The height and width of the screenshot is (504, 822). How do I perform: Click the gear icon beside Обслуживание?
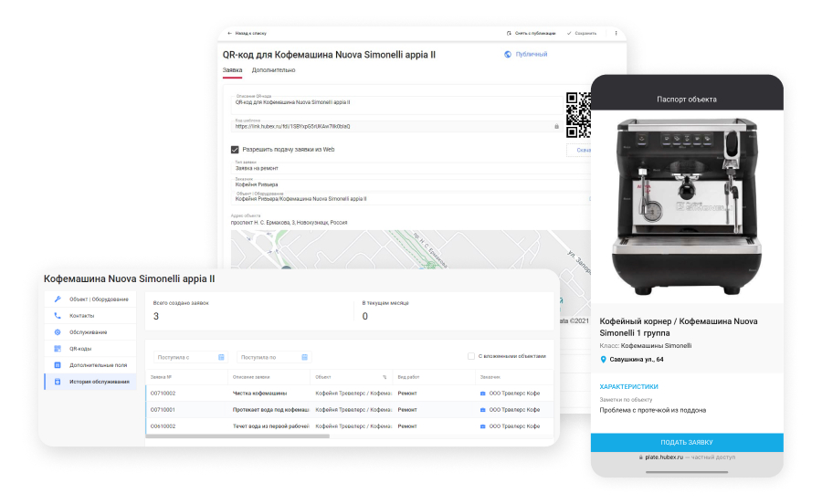(58, 332)
